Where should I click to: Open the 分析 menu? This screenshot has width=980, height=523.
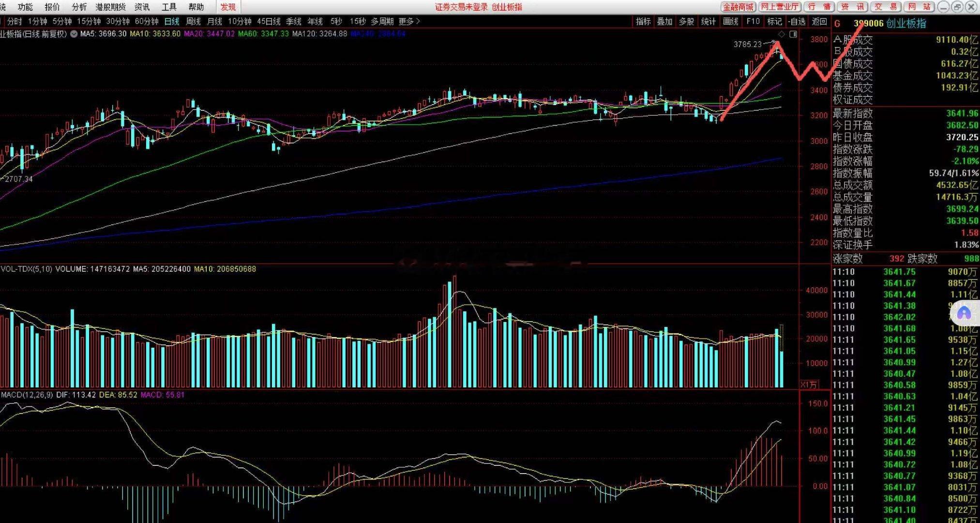click(x=79, y=7)
